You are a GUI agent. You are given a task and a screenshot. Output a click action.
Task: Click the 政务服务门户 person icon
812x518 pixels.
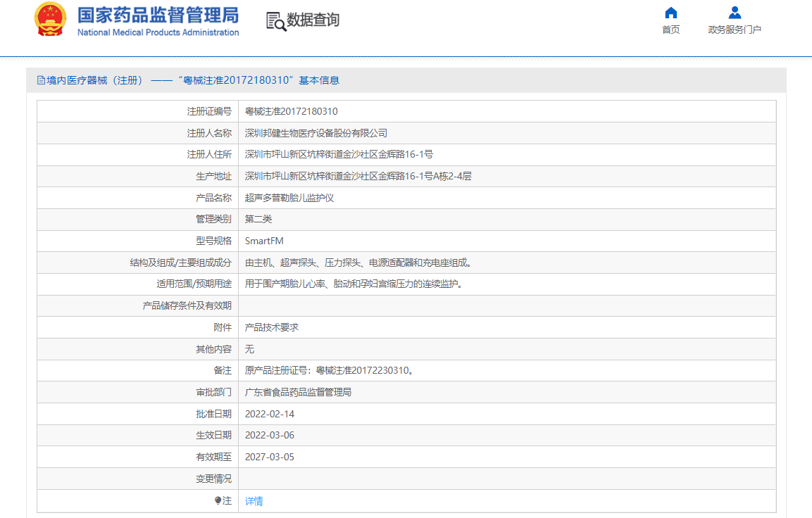click(735, 13)
